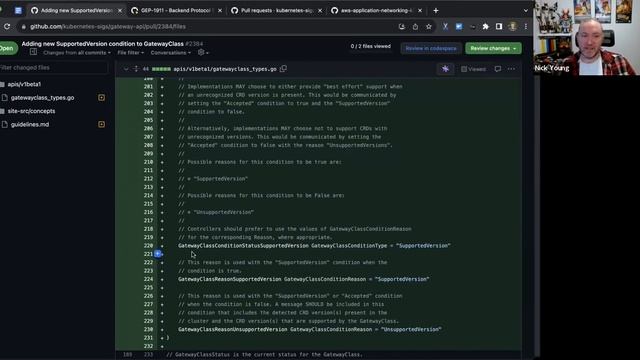
Task: Click the Review in codespace button
Action: point(431,48)
